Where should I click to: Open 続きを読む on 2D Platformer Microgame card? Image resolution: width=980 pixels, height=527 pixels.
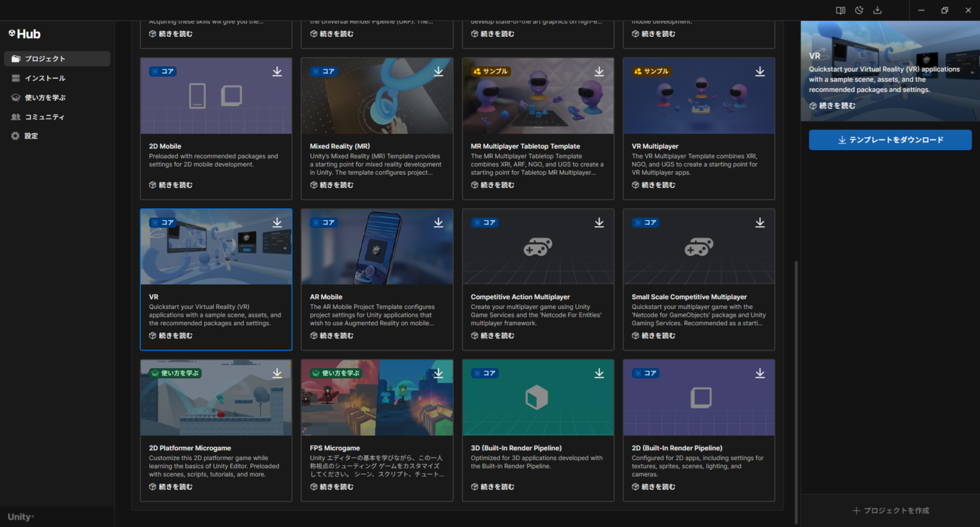click(x=171, y=487)
